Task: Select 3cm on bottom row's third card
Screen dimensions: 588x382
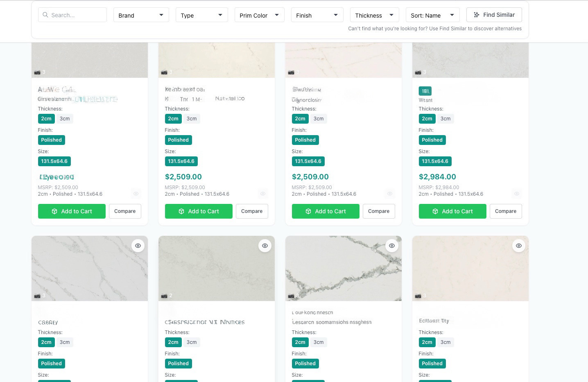Action: click(319, 342)
